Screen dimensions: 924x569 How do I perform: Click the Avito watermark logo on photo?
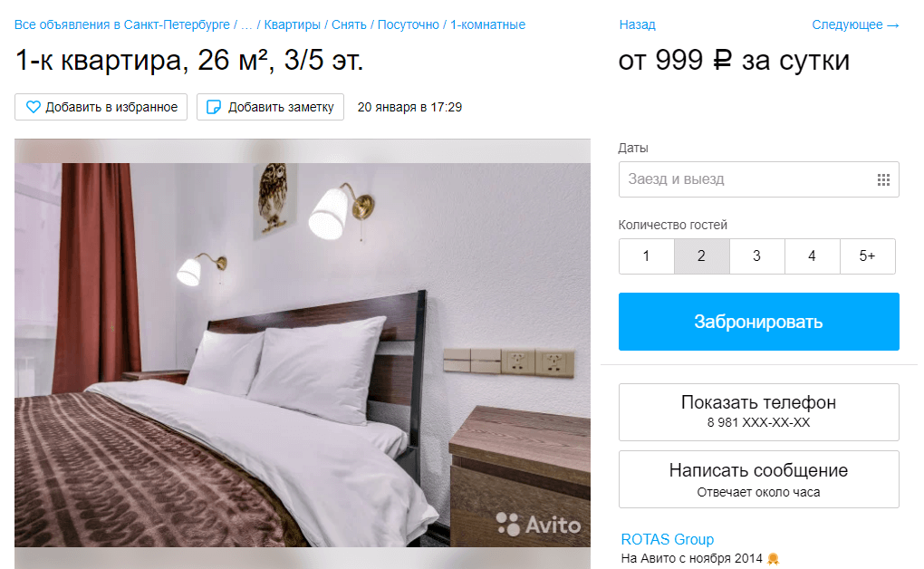pyautogui.click(x=539, y=525)
